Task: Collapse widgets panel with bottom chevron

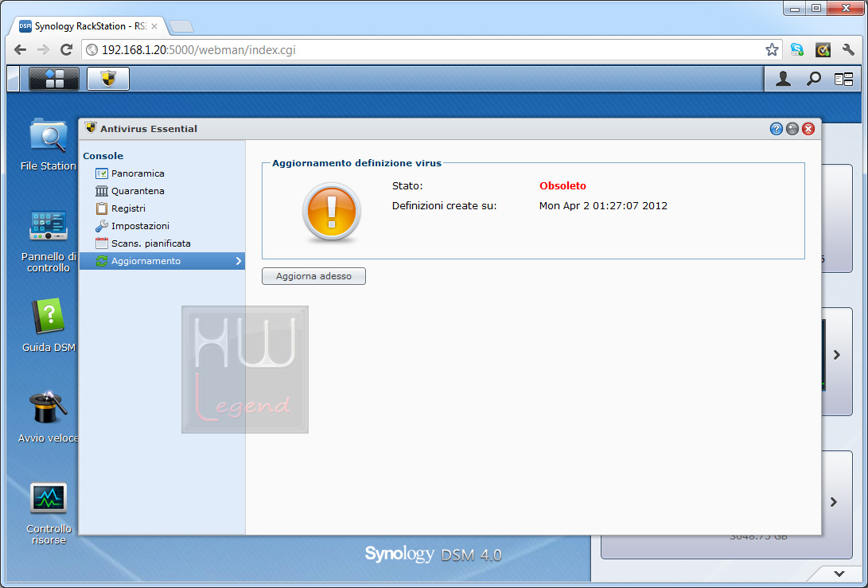Action: coord(839,574)
